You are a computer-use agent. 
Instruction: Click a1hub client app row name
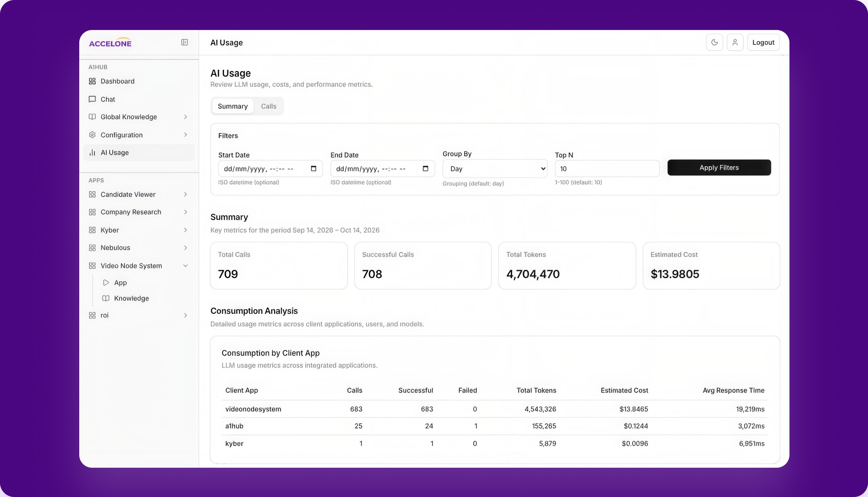[234, 426]
